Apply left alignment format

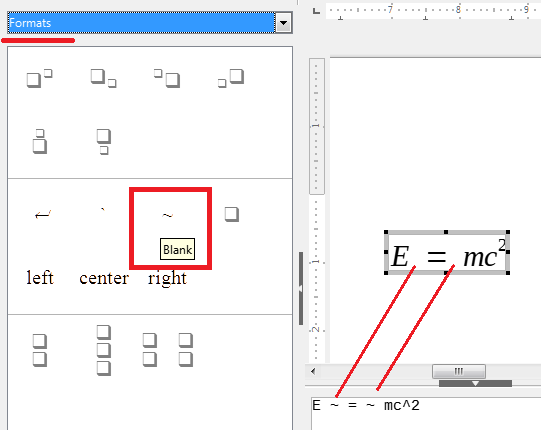pyautogui.click(x=40, y=277)
